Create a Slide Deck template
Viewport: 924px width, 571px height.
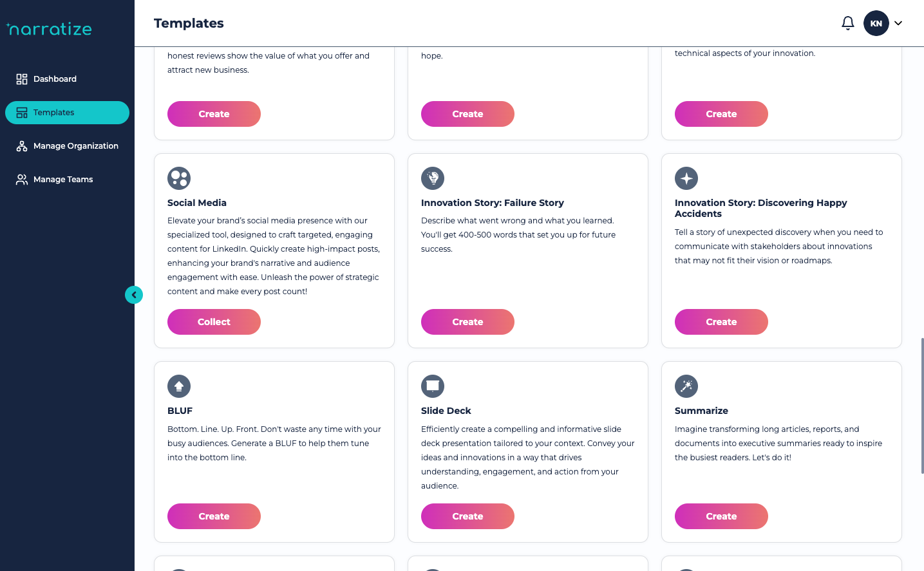pos(467,516)
